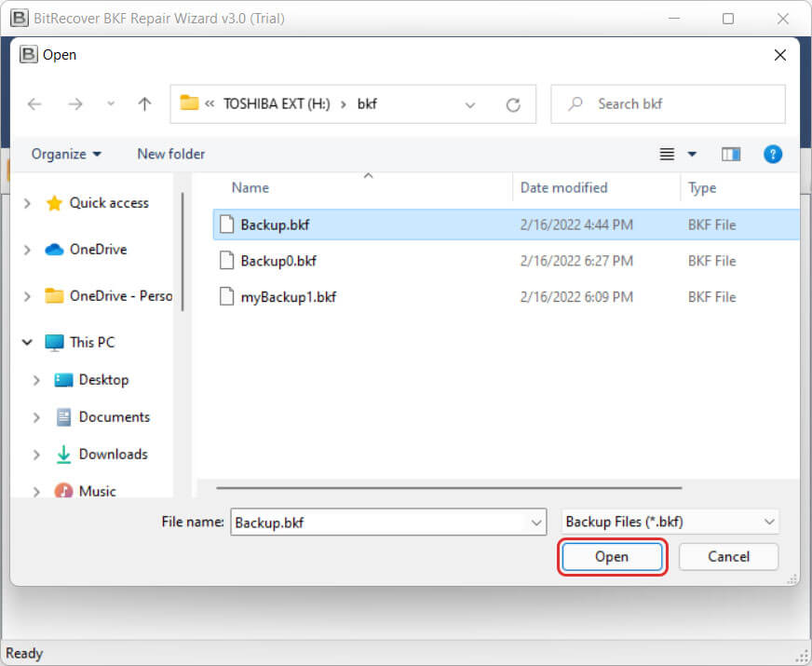The image size is (812, 666).
Task: Refresh the bkf folder listing
Action: pos(512,104)
